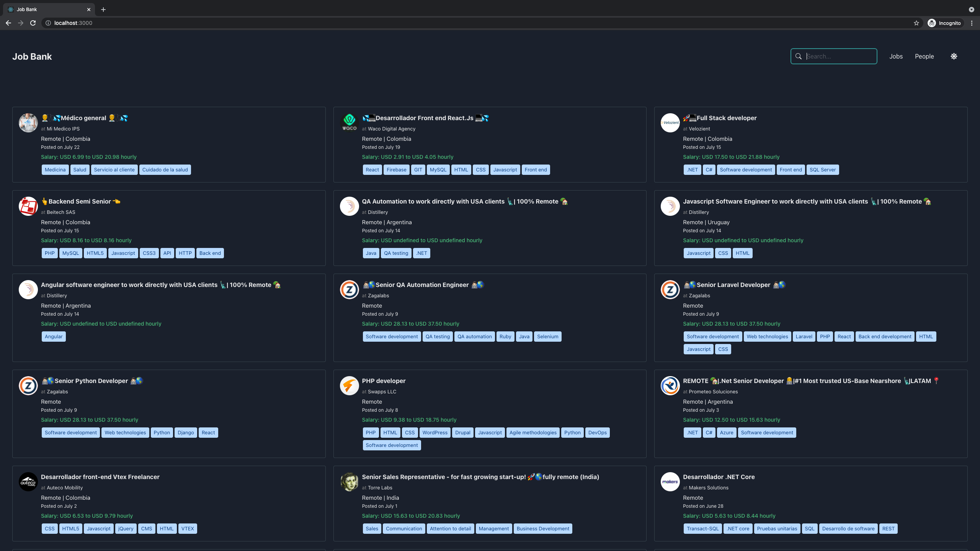Open the PHP developer job posting
Screen dimensions: 980x551
tap(384, 381)
